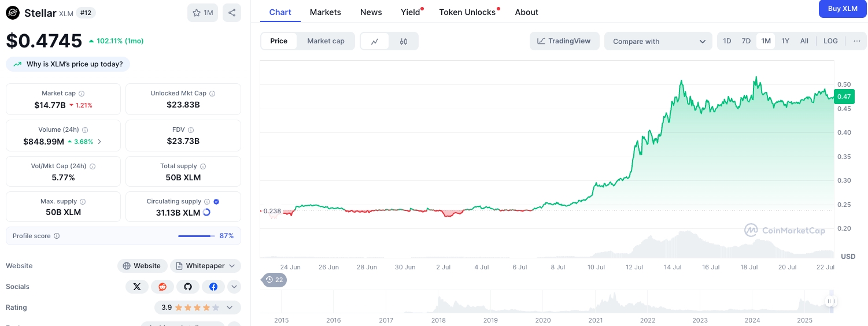The width and height of the screenshot is (868, 326).
Task: Open the X (Twitter) social link
Action: click(x=137, y=287)
